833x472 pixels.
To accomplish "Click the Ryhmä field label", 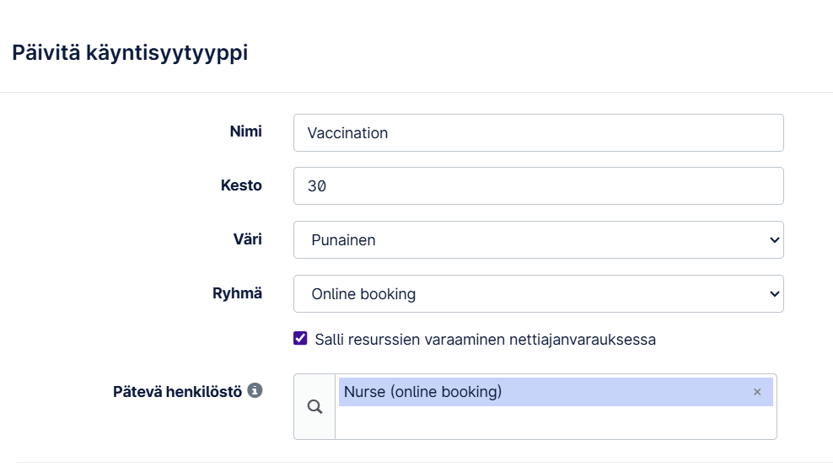I will point(238,293).
